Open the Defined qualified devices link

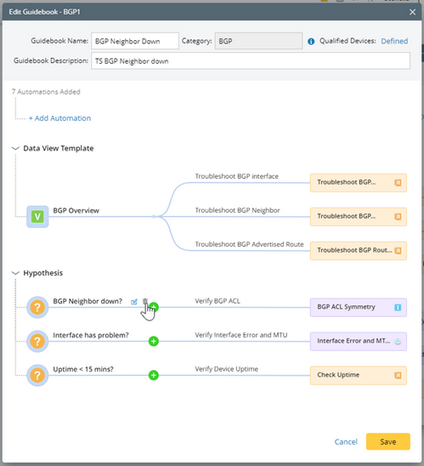click(394, 41)
